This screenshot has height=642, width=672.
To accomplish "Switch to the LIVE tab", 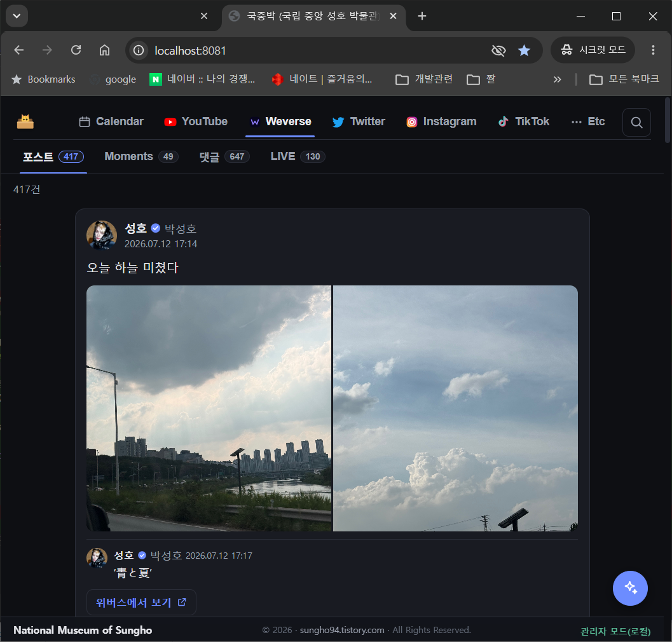I will click(298, 156).
